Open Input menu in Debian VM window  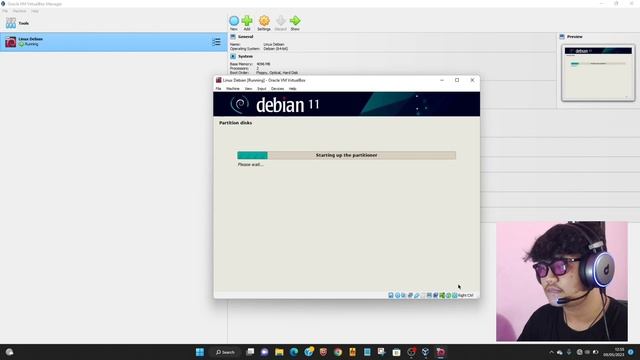tap(262, 89)
